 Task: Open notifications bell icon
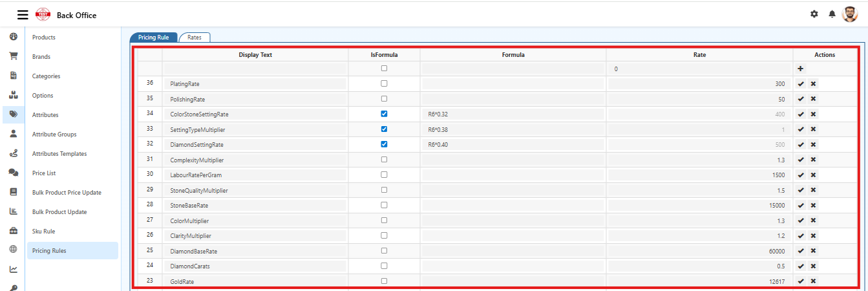832,14
